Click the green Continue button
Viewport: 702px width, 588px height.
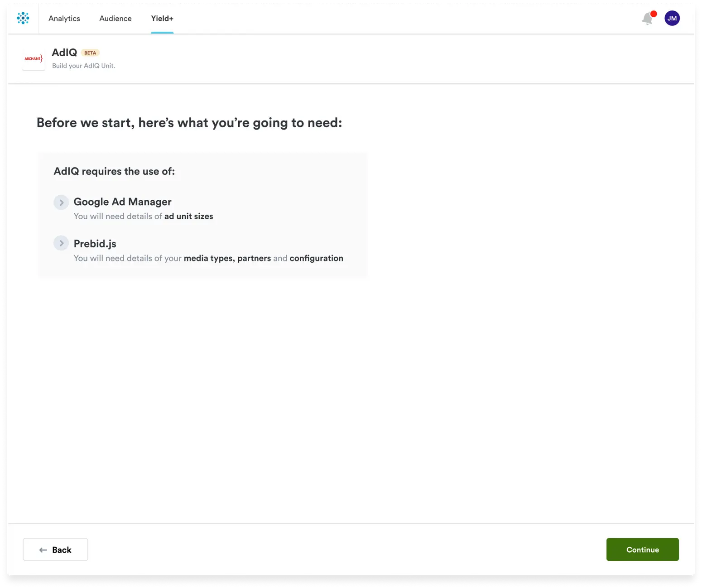coord(642,549)
